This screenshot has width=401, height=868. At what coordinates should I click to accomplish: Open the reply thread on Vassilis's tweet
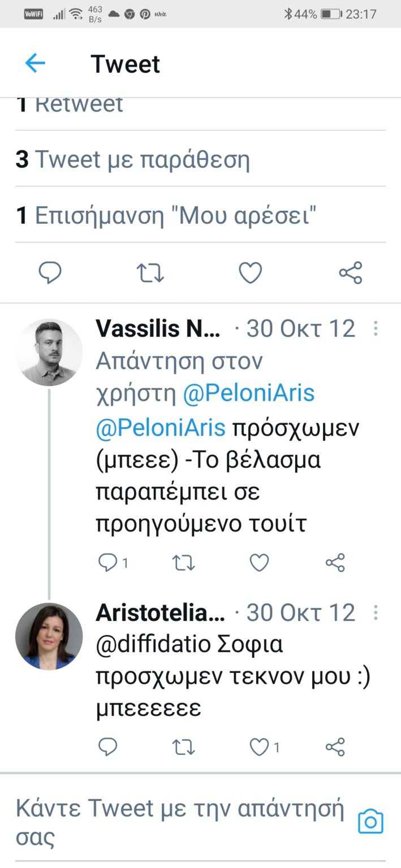click(x=107, y=563)
